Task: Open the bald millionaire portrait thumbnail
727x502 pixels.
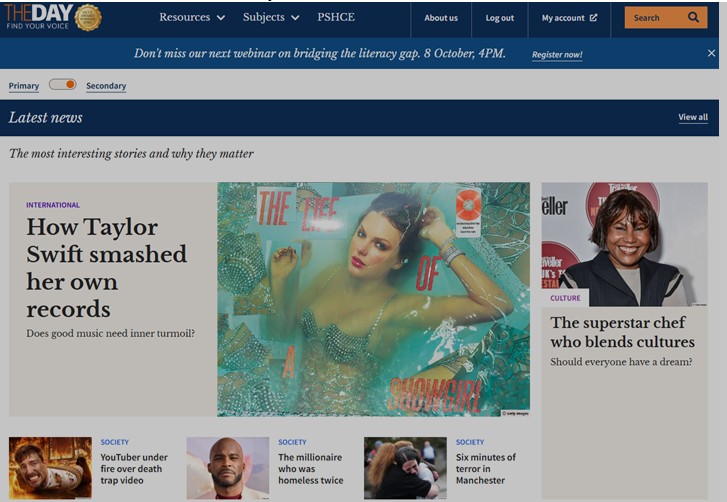Action: click(228, 468)
